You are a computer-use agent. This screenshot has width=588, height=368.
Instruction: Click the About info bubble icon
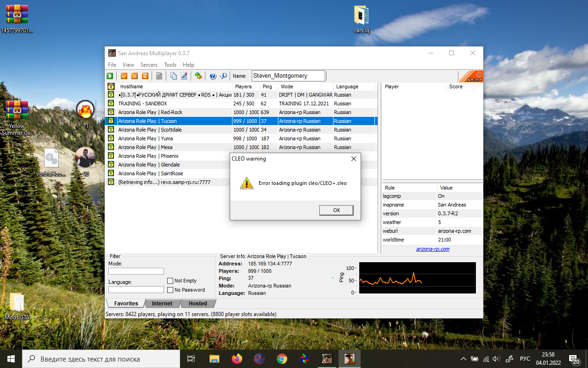point(224,76)
